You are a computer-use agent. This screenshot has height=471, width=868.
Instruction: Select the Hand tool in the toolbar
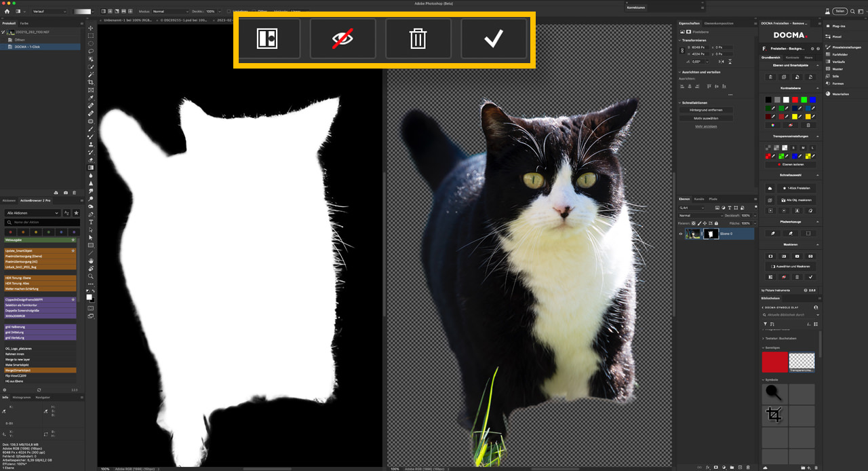pos(91,261)
